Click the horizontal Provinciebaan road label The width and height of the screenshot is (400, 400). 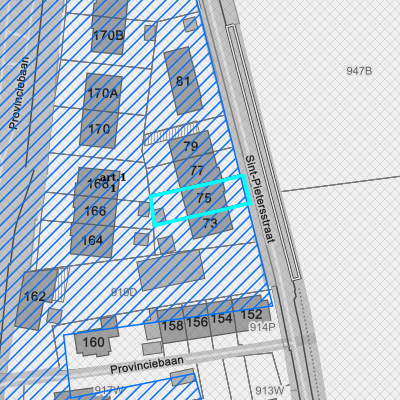pyautogui.click(x=147, y=365)
